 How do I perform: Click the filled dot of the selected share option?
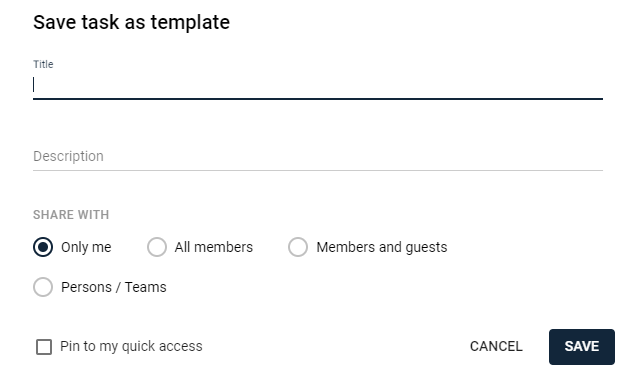[x=43, y=247]
